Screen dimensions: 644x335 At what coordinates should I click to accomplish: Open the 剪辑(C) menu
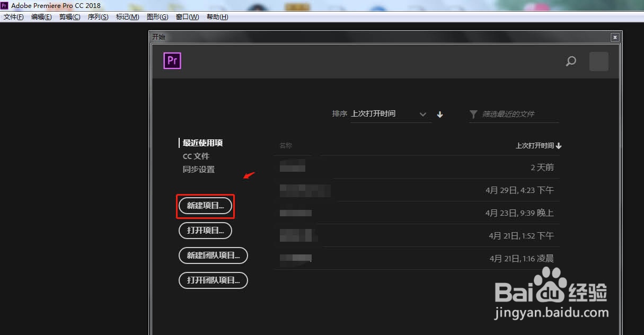tap(70, 17)
